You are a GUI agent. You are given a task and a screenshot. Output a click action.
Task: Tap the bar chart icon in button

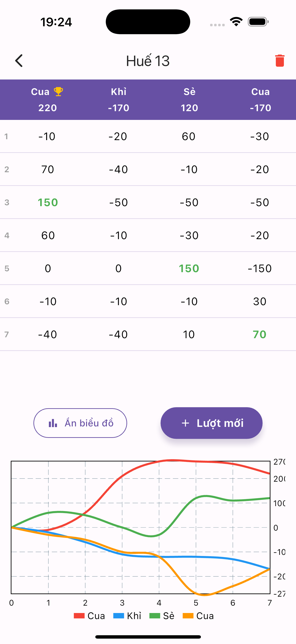[x=53, y=423]
